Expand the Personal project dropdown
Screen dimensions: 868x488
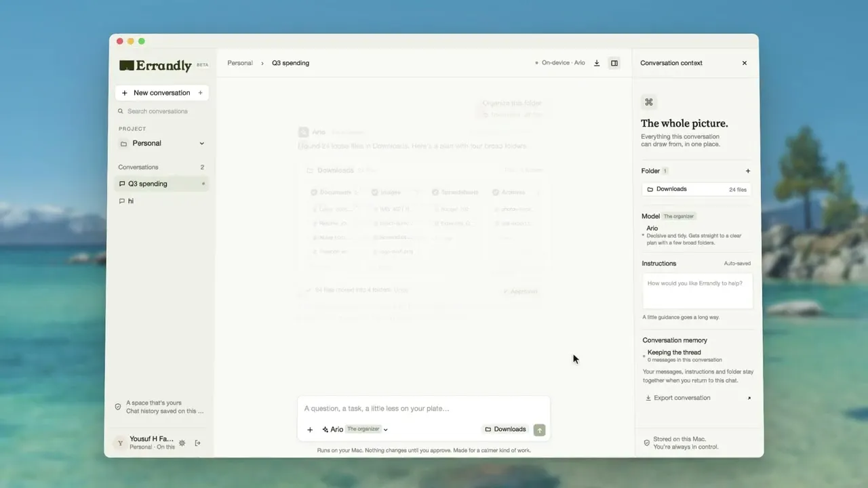tap(162, 144)
